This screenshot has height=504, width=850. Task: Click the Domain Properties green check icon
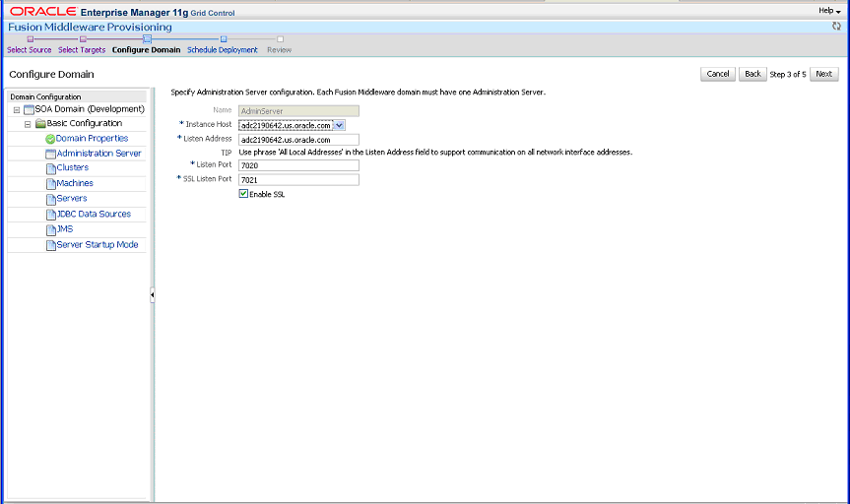[x=50, y=139]
